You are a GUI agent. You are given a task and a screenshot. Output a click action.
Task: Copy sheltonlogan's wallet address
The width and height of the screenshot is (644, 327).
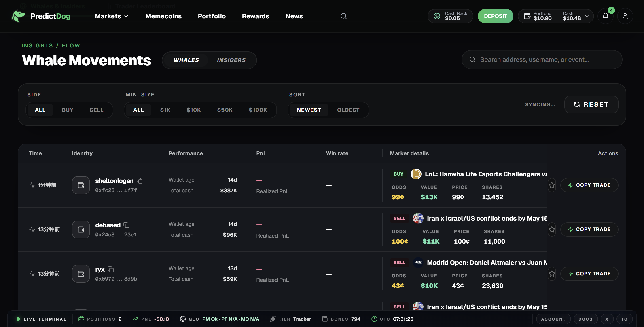pos(140,181)
